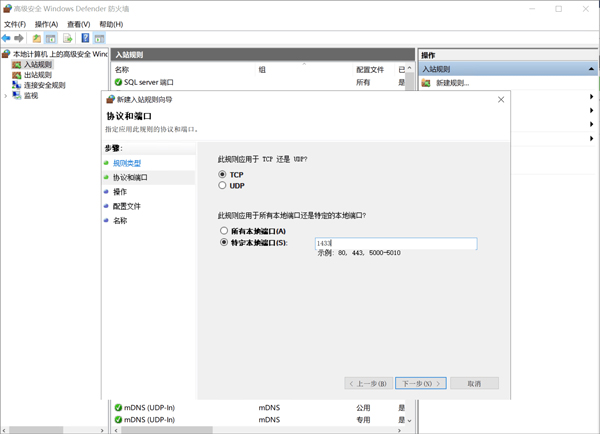Image resolution: width=600 pixels, height=434 pixels.
Task: Click the firewall app title bar icon
Action: [7, 8]
